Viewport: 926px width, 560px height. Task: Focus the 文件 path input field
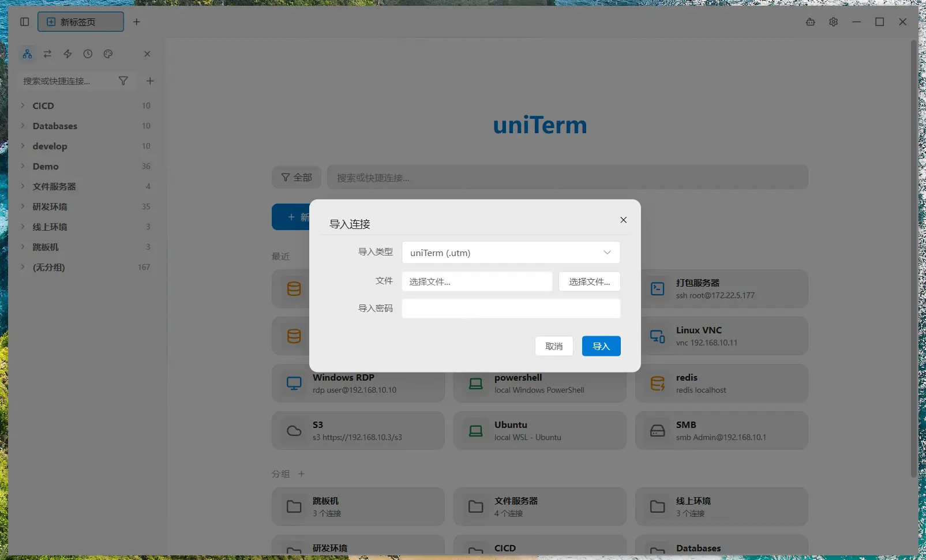[477, 281]
